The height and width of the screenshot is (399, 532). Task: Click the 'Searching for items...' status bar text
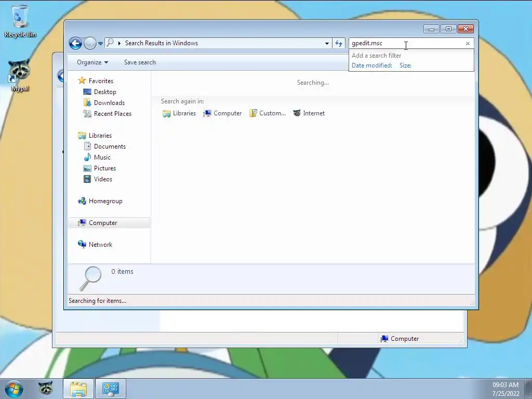coord(97,301)
